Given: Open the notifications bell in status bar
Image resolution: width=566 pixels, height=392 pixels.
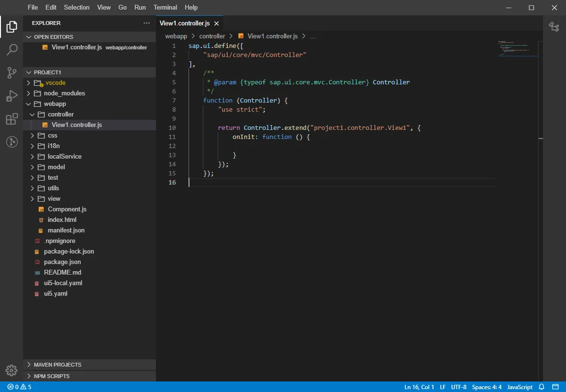Looking at the screenshot, I should click(542, 387).
